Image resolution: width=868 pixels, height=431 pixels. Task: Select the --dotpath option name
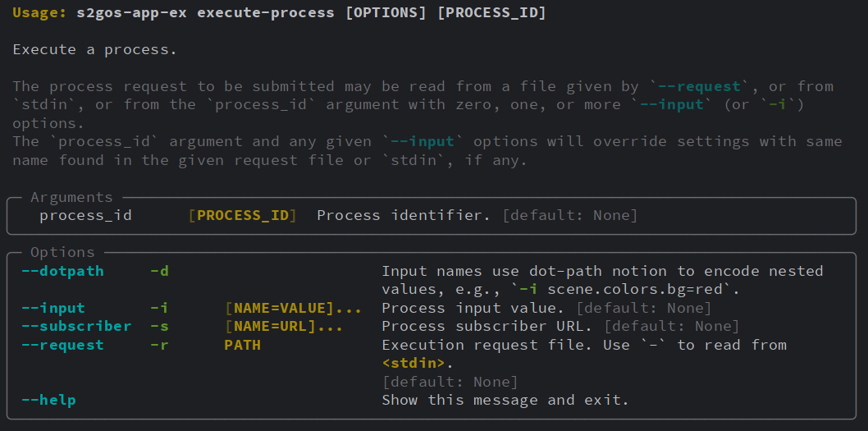click(x=62, y=270)
